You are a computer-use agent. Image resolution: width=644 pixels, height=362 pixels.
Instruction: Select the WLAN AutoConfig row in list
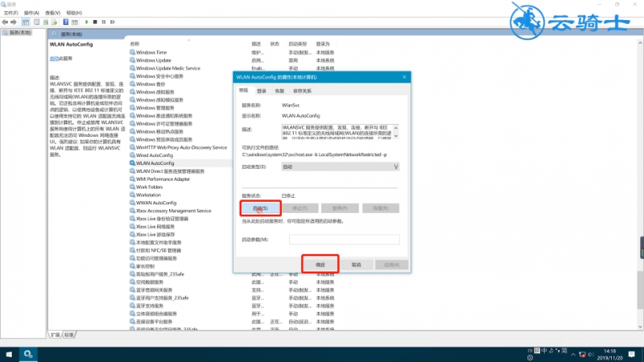(180, 163)
